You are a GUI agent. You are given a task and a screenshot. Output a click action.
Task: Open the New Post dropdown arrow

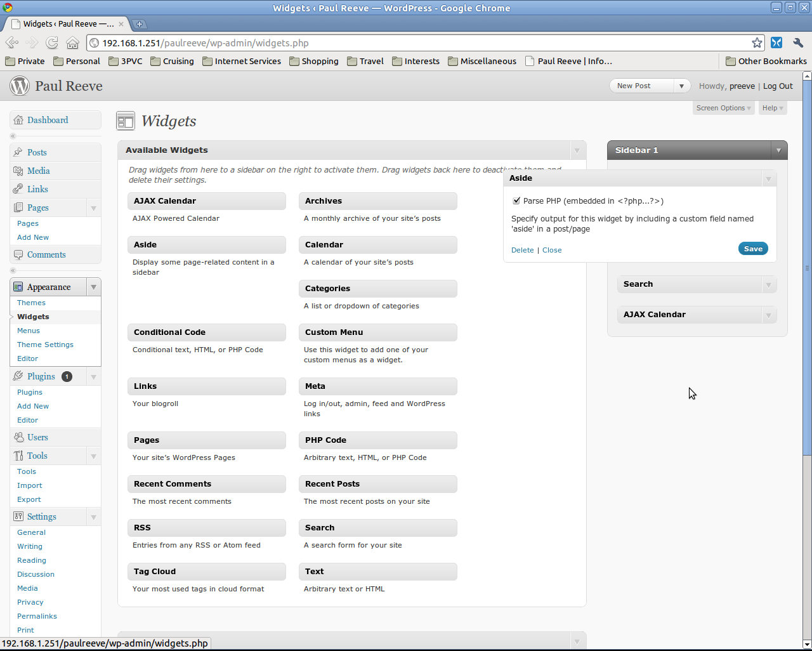tap(682, 86)
